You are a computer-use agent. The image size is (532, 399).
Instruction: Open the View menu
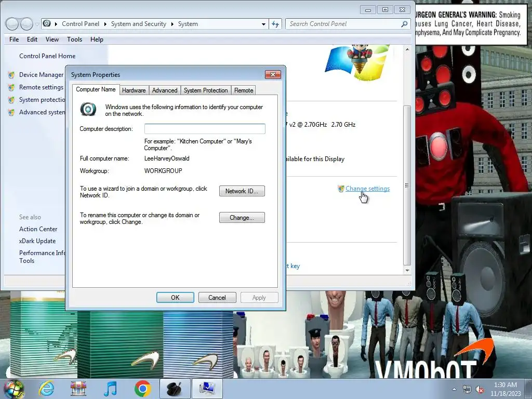click(52, 39)
